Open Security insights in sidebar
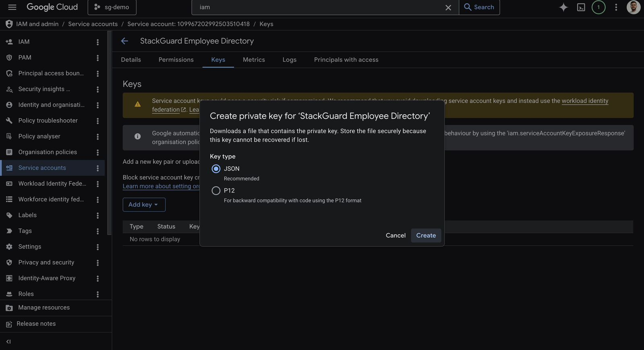This screenshot has height=350, width=644. pyautogui.click(x=44, y=89)
